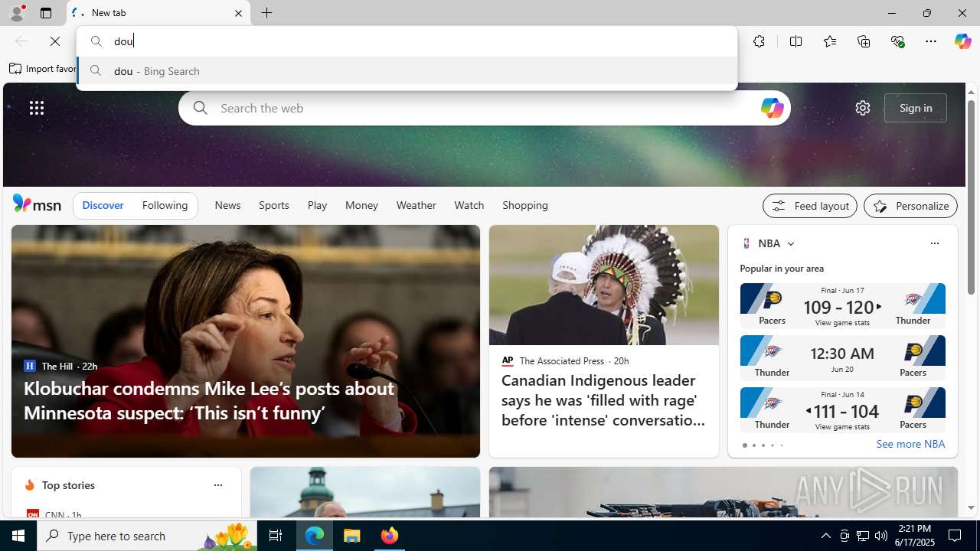Open File Explorer from taskbar
The height and width of the screenshot is (551, 980).
click(x=352, y=536)
